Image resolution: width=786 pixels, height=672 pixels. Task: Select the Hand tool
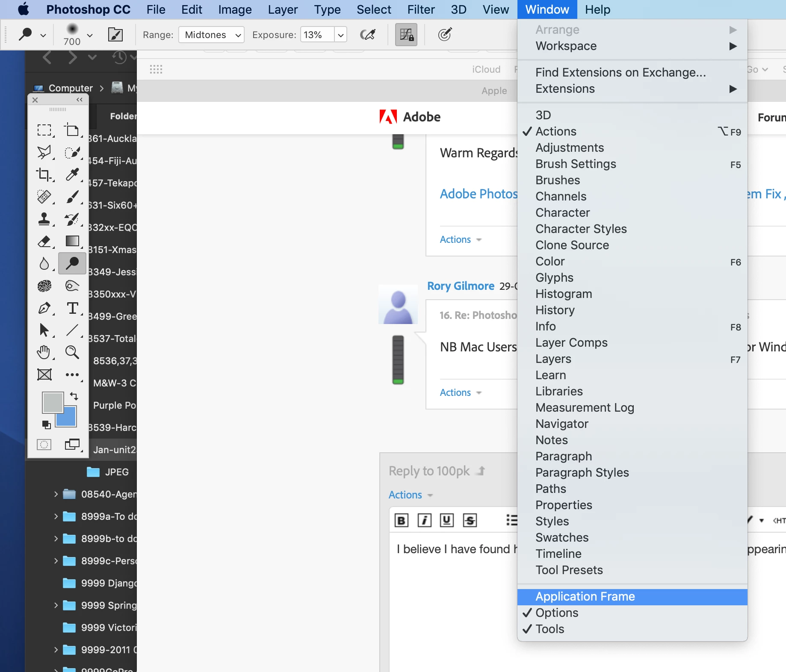click(44, 352)
